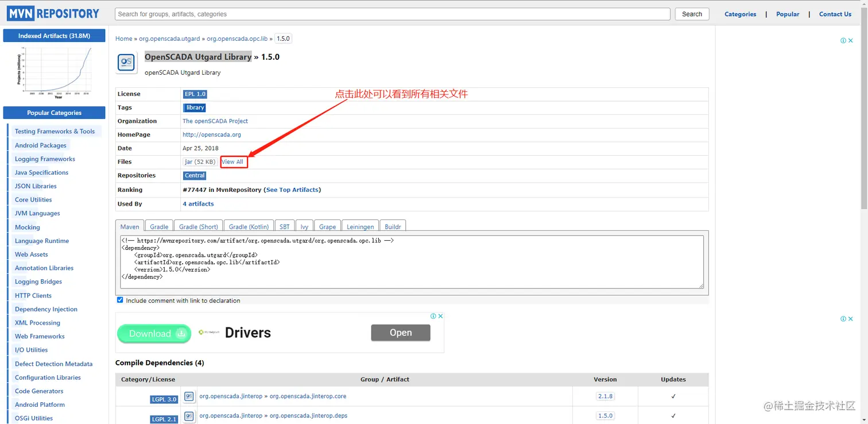Click org.openscada.jinterop.deps artifact link
Image resolution: width=868 pixels, height=424 pixels.
308,415
